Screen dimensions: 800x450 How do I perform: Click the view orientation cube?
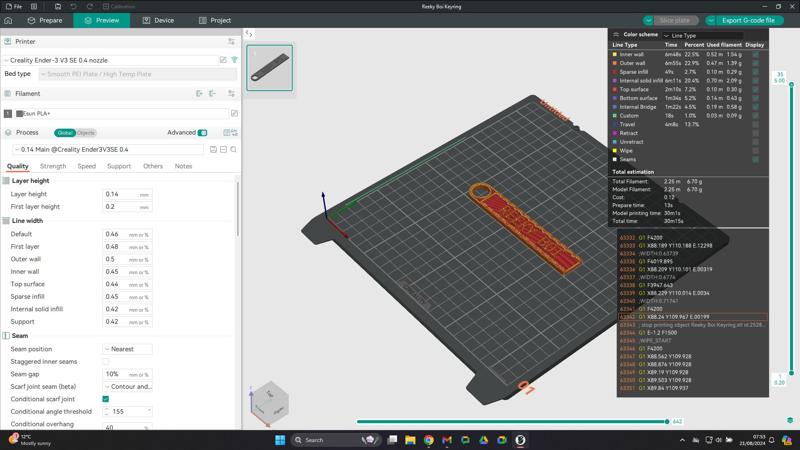[269, 404]
